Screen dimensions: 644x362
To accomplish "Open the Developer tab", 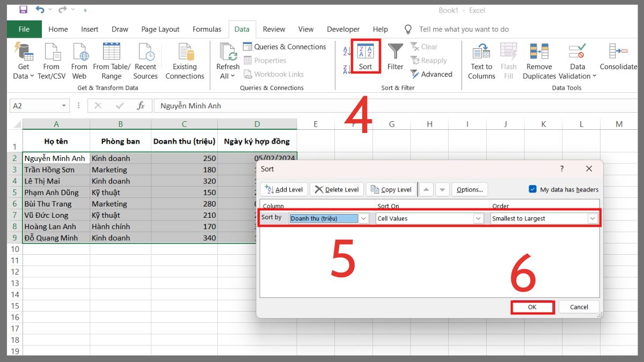I will (343, 29).
